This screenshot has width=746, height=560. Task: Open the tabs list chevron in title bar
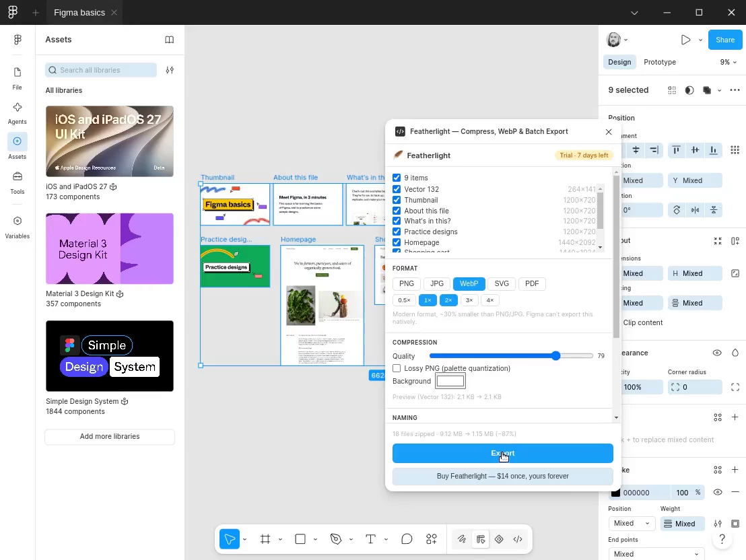coord(634,13)
